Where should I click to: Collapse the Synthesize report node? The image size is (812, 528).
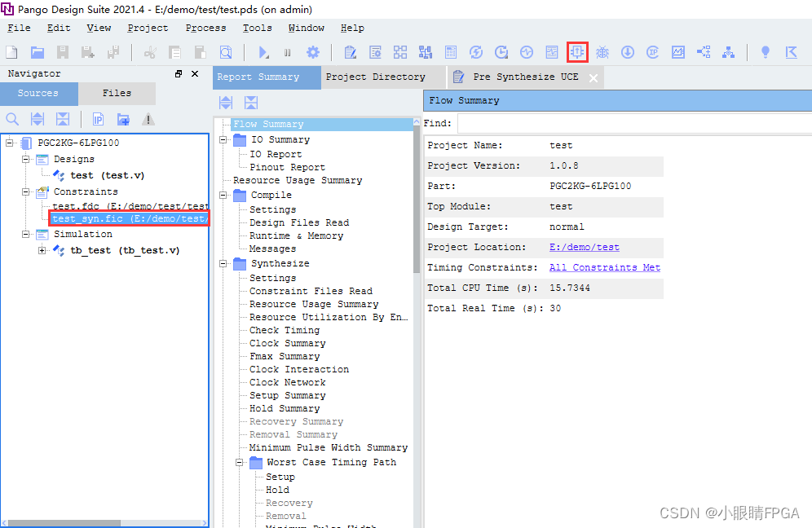coord(223,263)
